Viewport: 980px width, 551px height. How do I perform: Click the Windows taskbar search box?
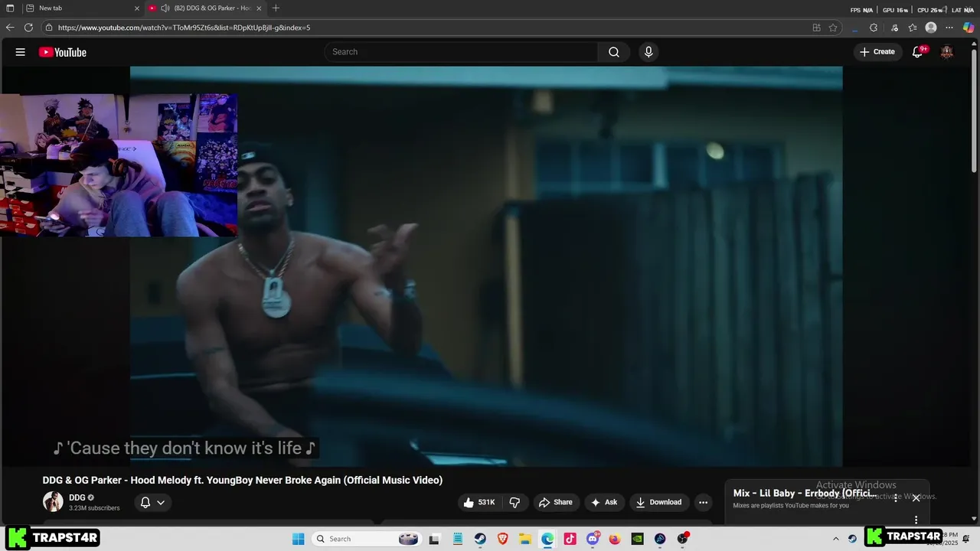pos(366,539)
